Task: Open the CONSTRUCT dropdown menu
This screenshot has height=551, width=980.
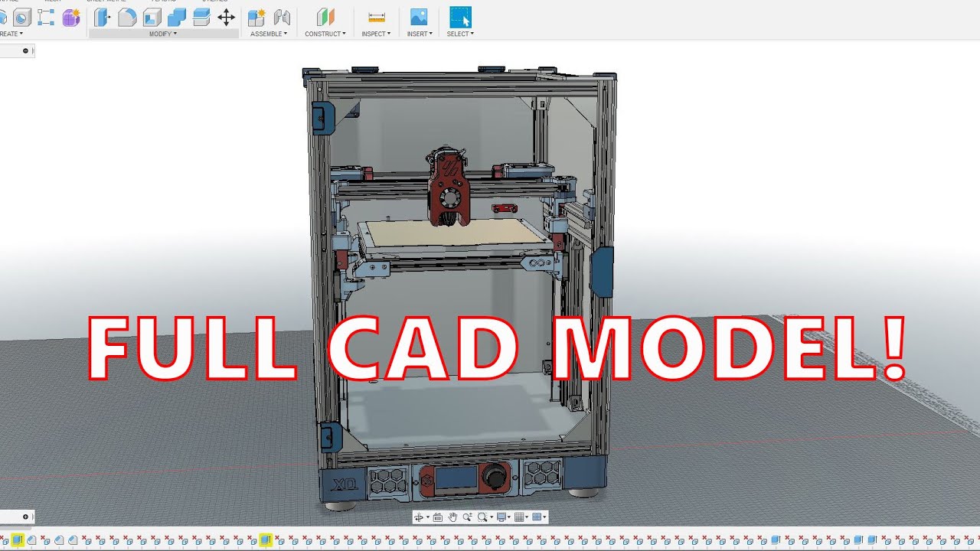Action: click(x=325, y=34)
